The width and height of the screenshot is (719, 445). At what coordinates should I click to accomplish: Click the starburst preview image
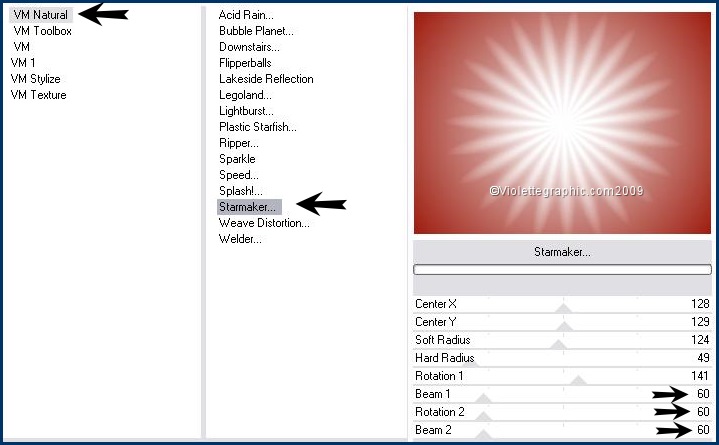click(561, 123)
